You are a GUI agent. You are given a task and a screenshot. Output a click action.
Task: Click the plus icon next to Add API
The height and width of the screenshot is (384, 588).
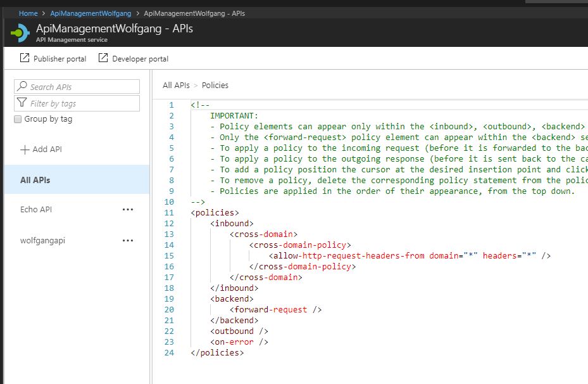click(x=25, y=150)
